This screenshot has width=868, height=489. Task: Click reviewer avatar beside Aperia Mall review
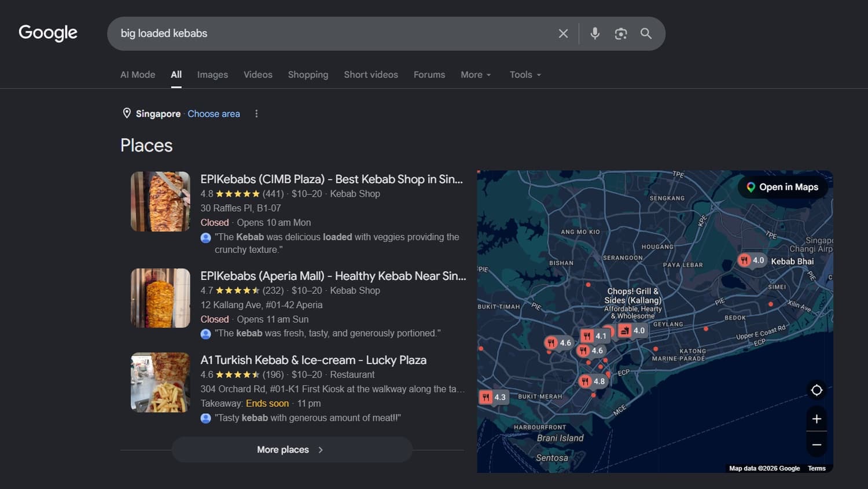(205, 333)
